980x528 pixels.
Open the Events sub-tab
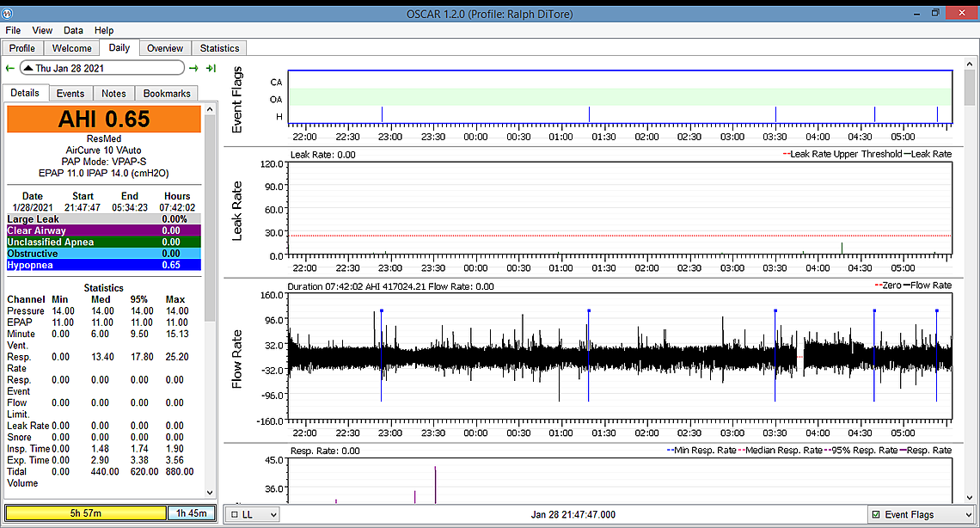(x=70, y=93)
